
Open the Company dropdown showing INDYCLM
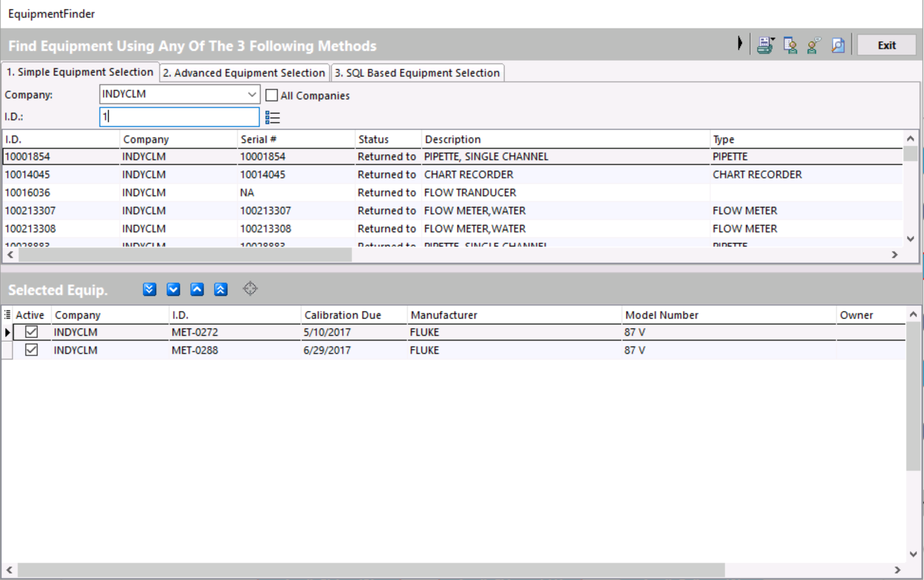pyautogui.click(x=251, y=94)
